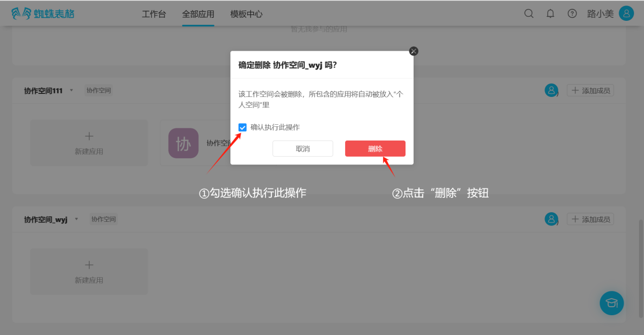Click the help question mark icon
Viewport: 644px width, 335px height.
[572, 14]
